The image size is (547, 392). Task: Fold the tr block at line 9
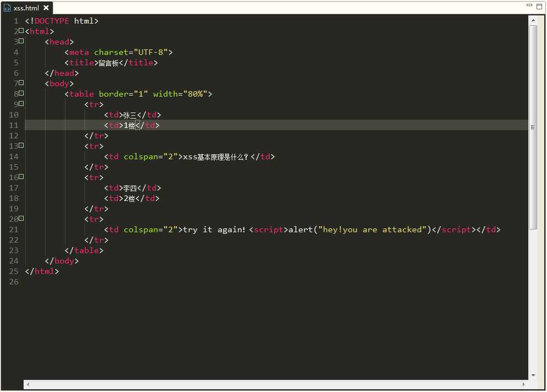[21, 104]
